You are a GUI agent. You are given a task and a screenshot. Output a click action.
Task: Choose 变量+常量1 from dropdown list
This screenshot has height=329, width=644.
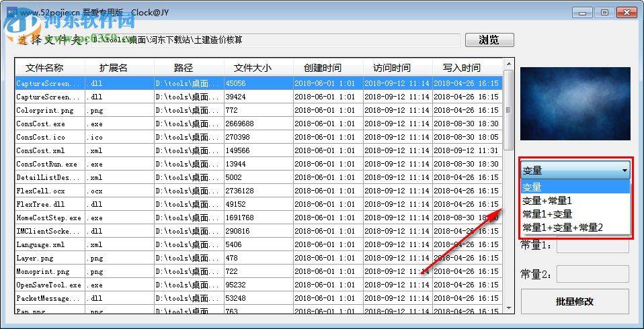click(575, 201)
